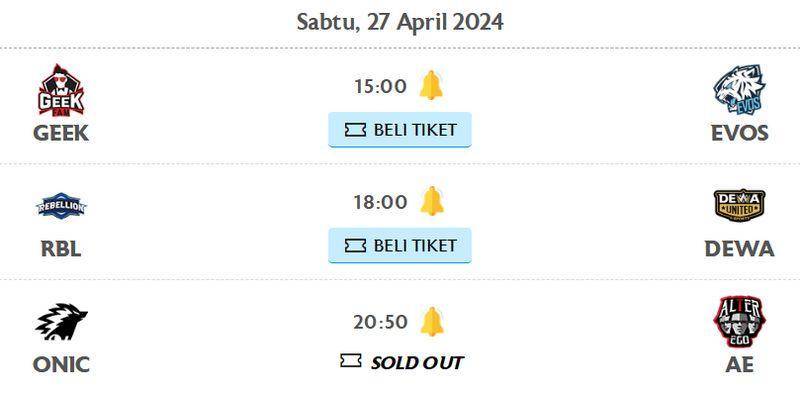Click the SOLD OUT ticket icon

351,361
